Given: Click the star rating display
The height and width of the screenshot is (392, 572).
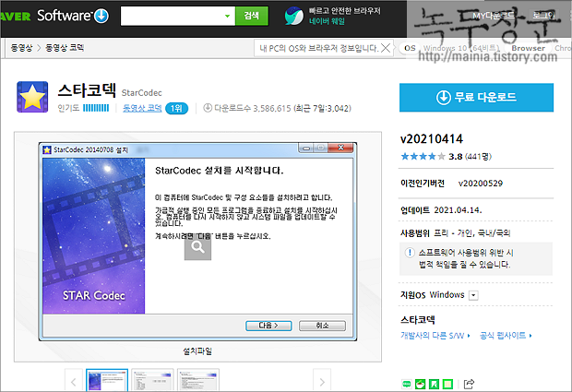Looking at the screenshot, I should pos(423,157).
